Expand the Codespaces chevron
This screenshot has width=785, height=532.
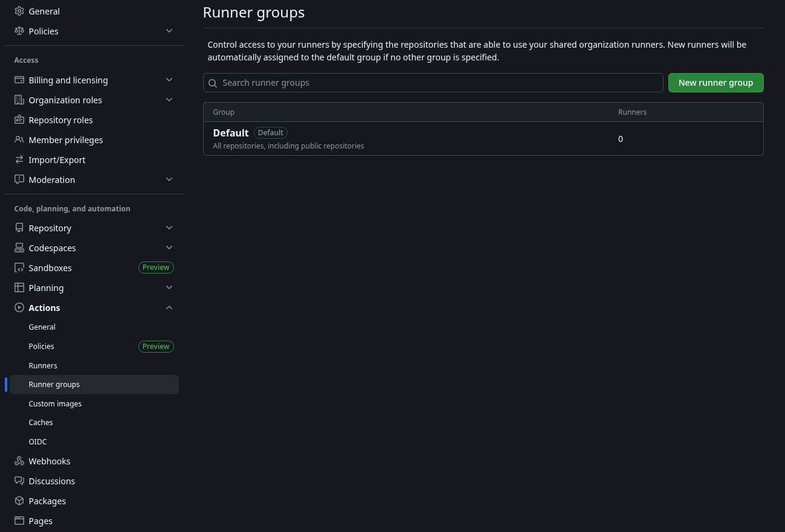pyautogui.click(x=169, y=248)
